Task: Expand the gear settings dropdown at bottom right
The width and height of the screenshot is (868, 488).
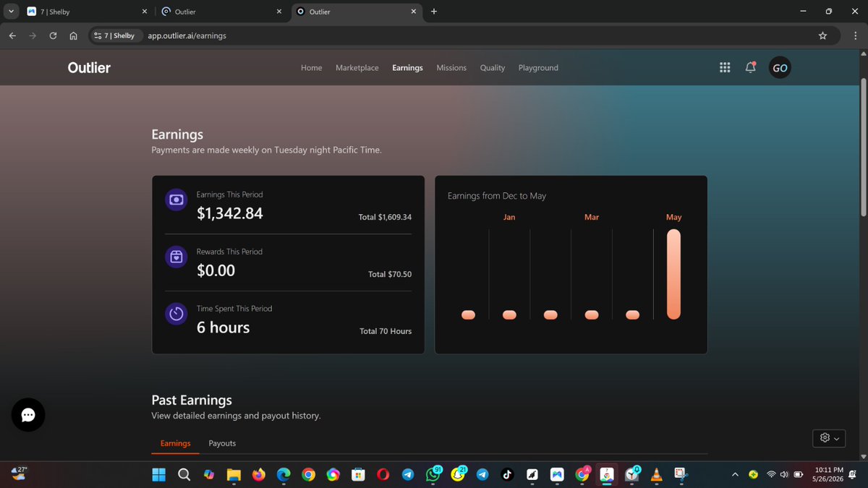Action: pyautogui.click(x=829, y=438)
